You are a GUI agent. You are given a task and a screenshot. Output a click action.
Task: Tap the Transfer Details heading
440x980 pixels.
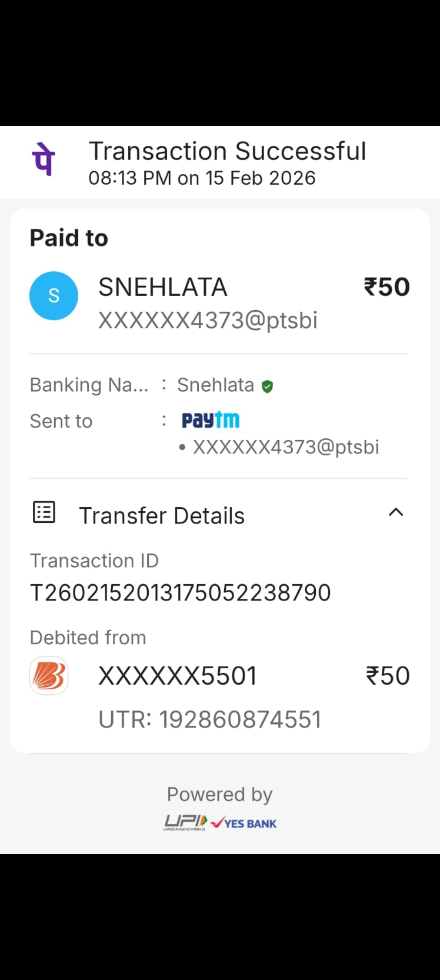click(x=162, y=516)
